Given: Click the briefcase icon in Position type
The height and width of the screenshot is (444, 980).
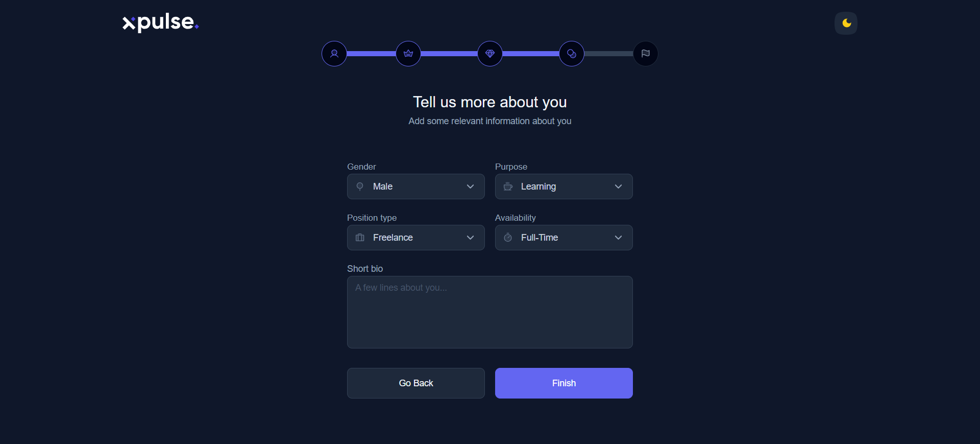Looking at the screenshot, I should pos(360,238).
